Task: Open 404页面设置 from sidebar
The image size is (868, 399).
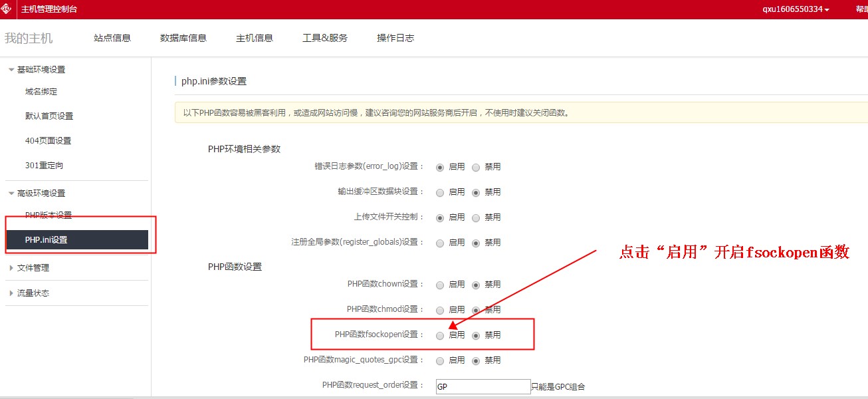Action: coord(48,141)
